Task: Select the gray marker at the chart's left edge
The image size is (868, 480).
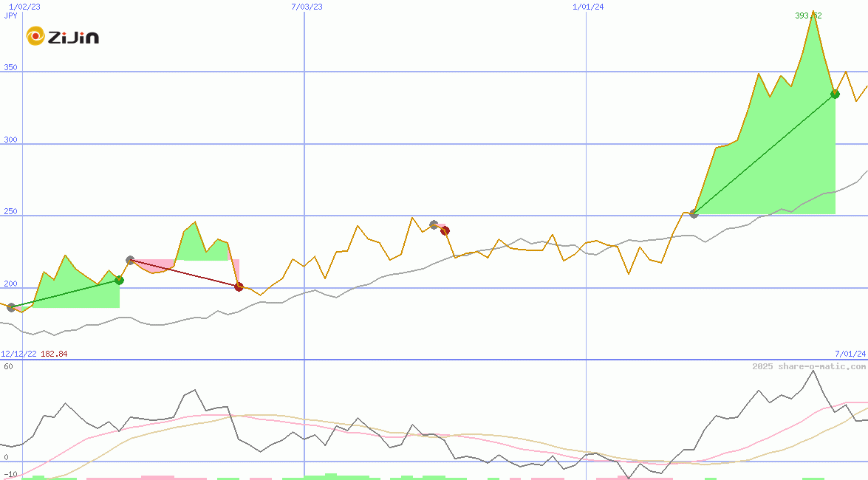Action: (10, 308)
